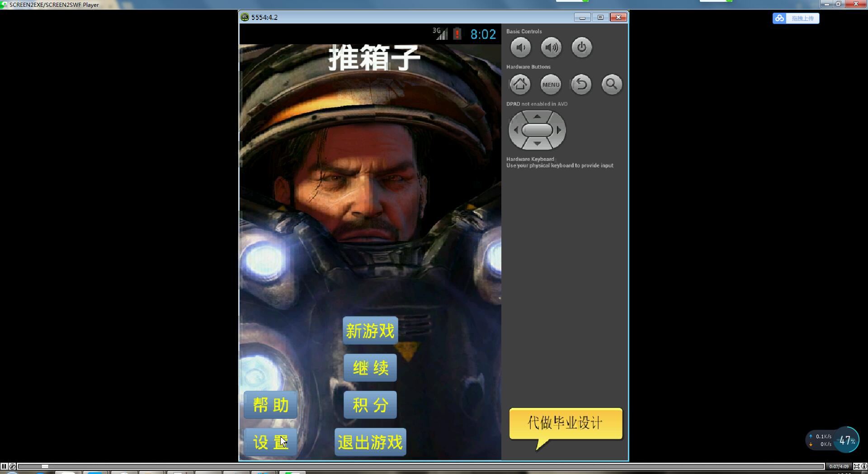Click the 拖拽上传 cloud upload widget
This screenshot has width=868, height=474.
796,18
